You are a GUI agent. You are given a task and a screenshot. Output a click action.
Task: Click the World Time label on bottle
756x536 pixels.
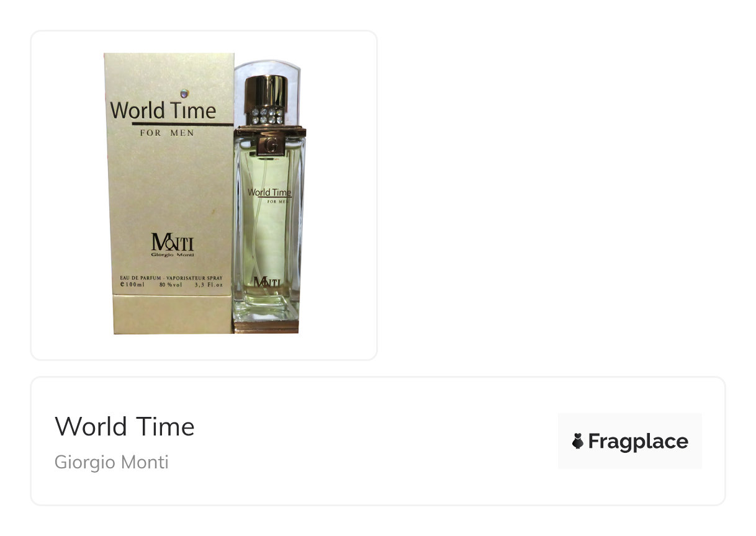tap(269, 192)
